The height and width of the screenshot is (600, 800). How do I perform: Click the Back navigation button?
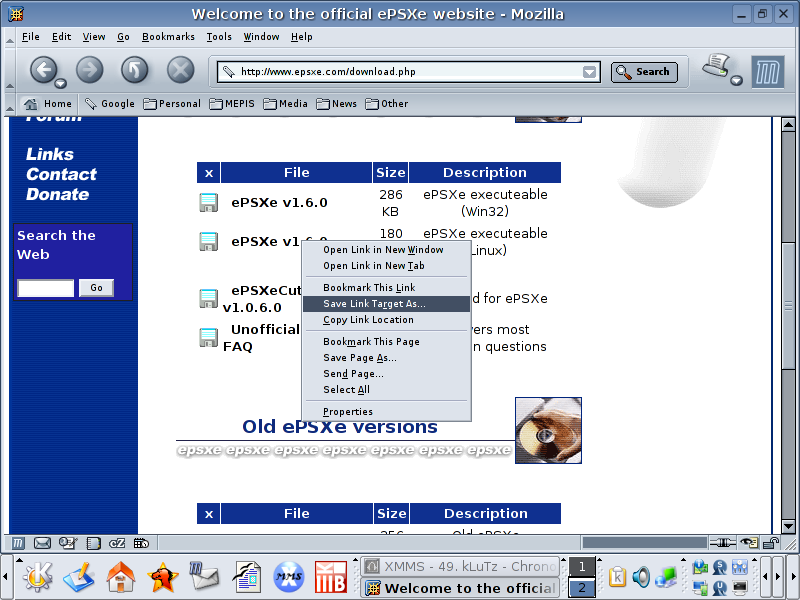(42, 69)
